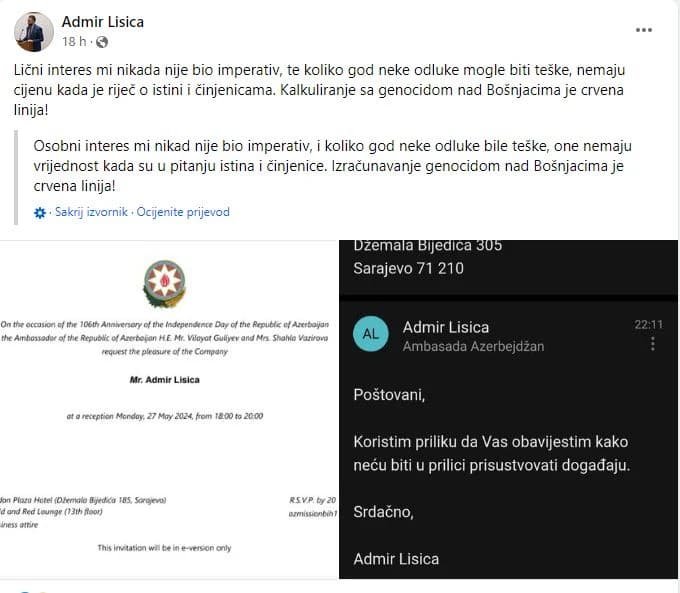Image resolution: width=680 pixels, height=593 pixels.
Task: Open the email vertical three-dot menu
Action: (x=653, y=344)
